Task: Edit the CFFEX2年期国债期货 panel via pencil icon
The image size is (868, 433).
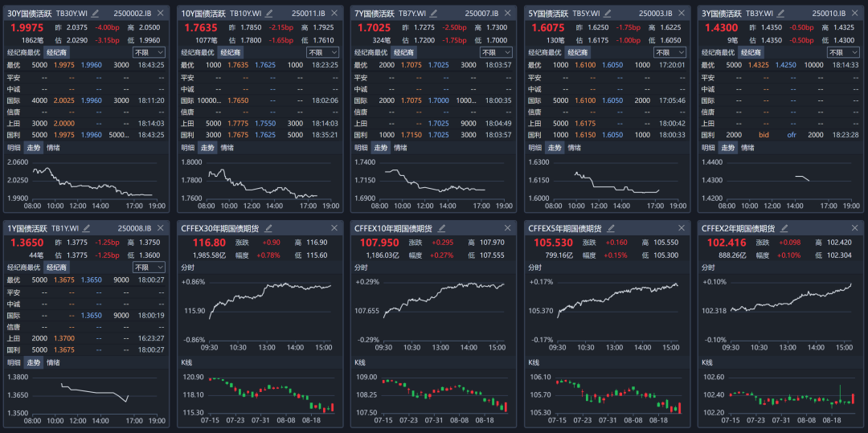Action: [x=784, y=228]
